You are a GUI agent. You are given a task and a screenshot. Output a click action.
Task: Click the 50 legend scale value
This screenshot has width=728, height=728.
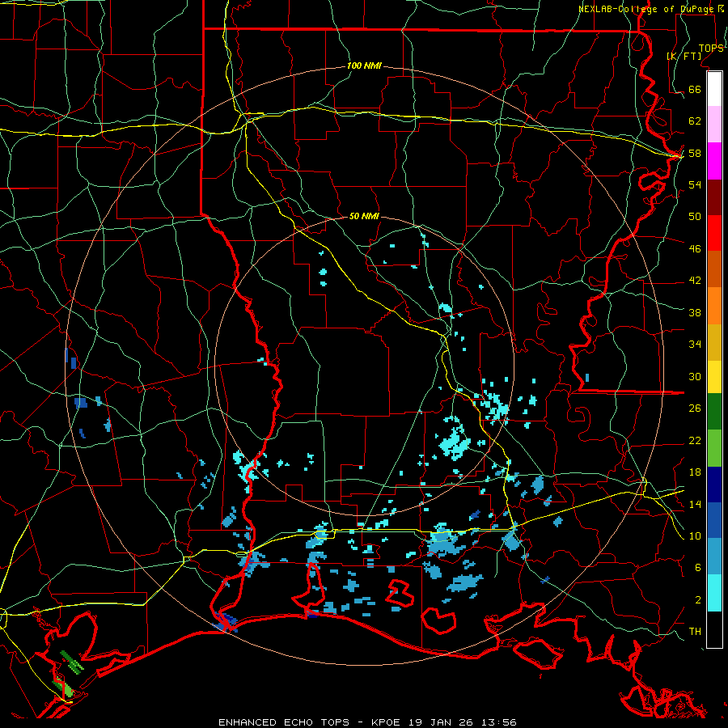[695, 216]
